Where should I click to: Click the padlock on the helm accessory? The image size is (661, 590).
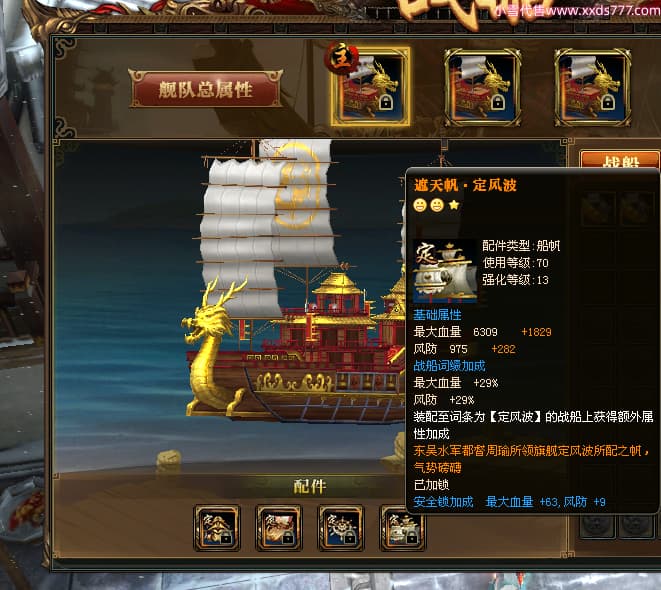pyautogui.click(x=350, y=538)
